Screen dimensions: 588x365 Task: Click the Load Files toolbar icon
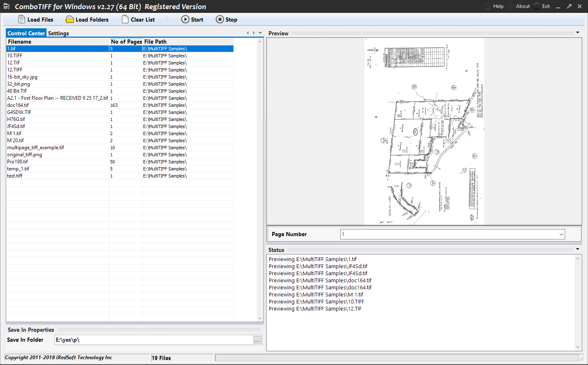[x=22, y=20]
